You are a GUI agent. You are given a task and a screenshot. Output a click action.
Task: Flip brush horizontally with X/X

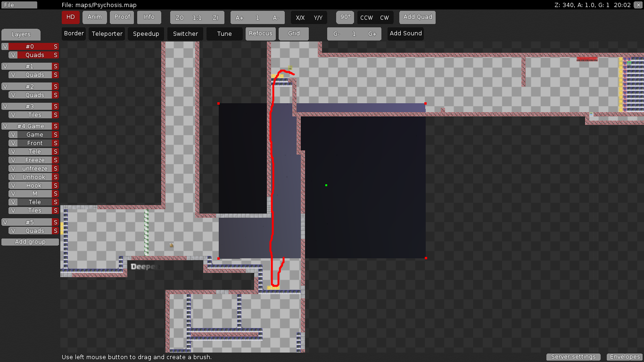(x=300, y=18)
